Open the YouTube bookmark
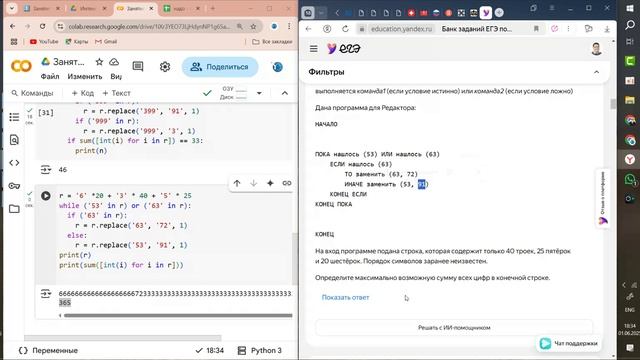This screenshot has width=640, height=360. (44, 42)
